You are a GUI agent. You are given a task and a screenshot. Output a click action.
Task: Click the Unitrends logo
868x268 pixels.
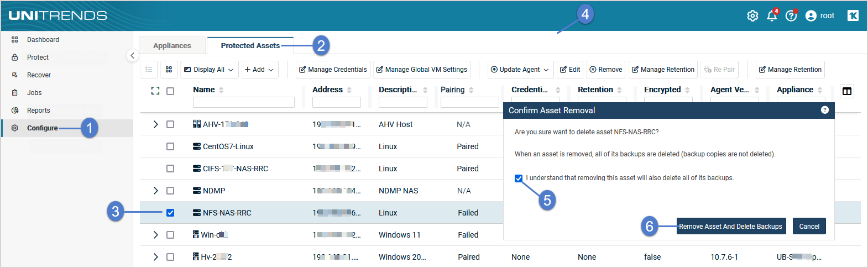58,15
